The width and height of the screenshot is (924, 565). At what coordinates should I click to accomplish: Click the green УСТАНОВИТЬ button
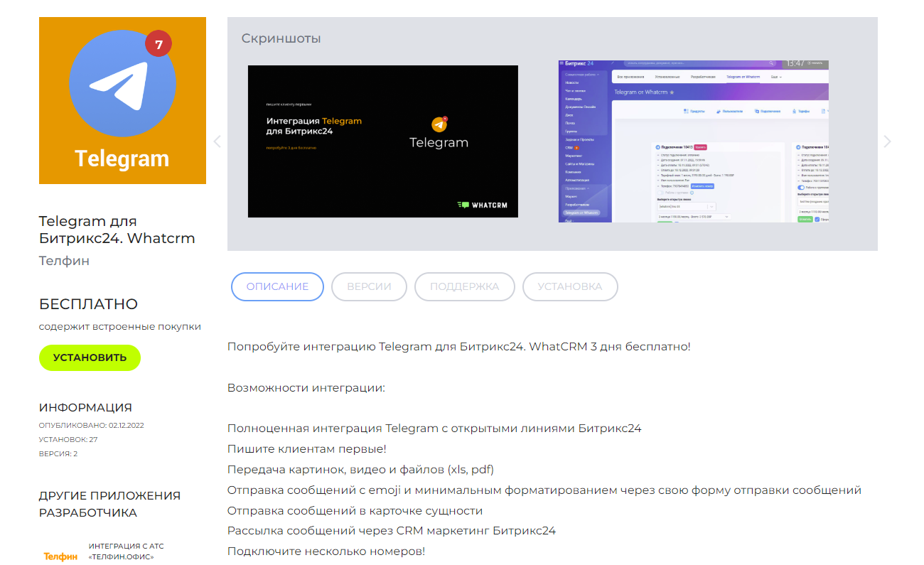[x=90, y=357]
